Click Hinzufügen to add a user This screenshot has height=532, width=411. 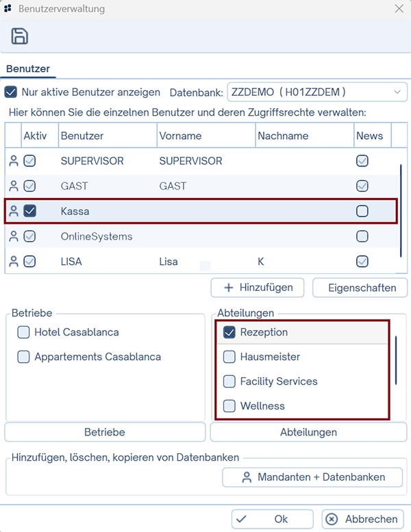coord(258,288)
